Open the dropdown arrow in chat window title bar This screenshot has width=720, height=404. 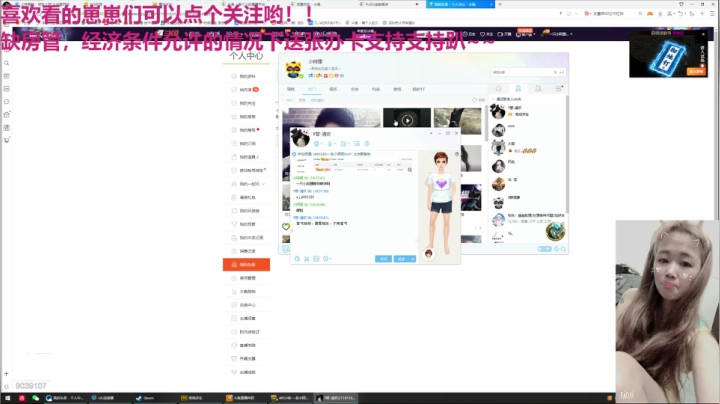[x=431, y=133]
